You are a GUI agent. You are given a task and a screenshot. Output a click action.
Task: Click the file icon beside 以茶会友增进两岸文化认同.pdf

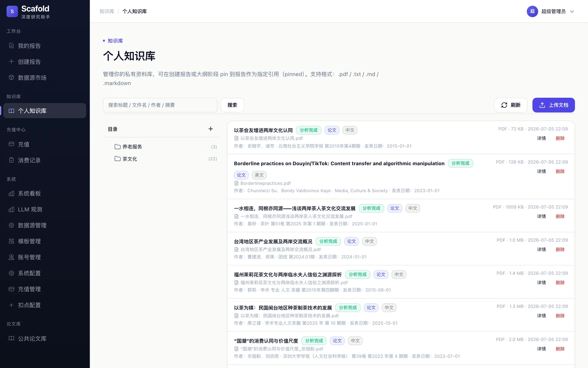(236, 138)
